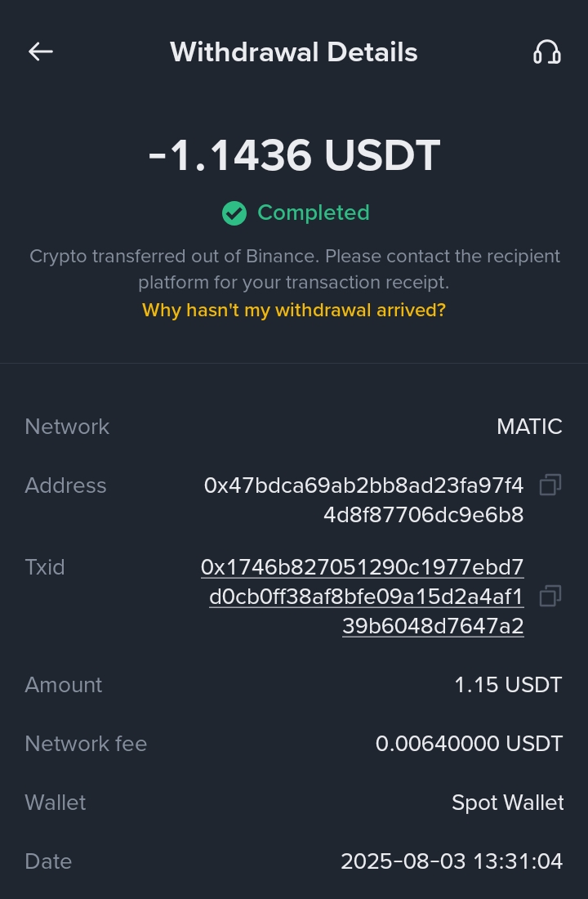Tap the 2025-08-03 13:31:04 date value
Viewport: 588px width, 899px height.
452,861
